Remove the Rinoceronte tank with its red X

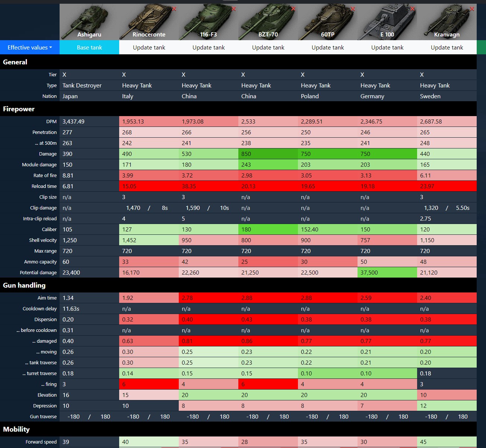click(x=174, y=9)
